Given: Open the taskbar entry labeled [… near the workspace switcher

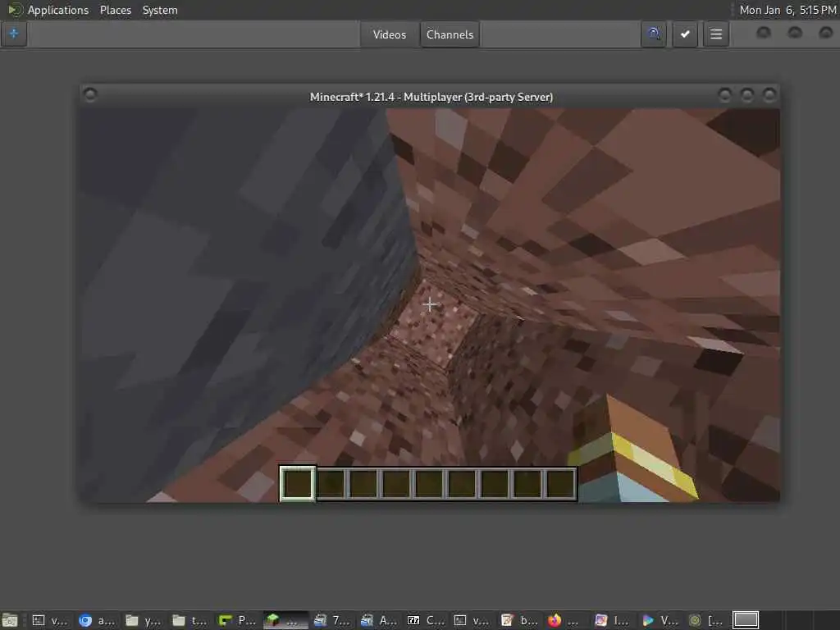Looking at the screenshot, I should [x=705, y=620].
